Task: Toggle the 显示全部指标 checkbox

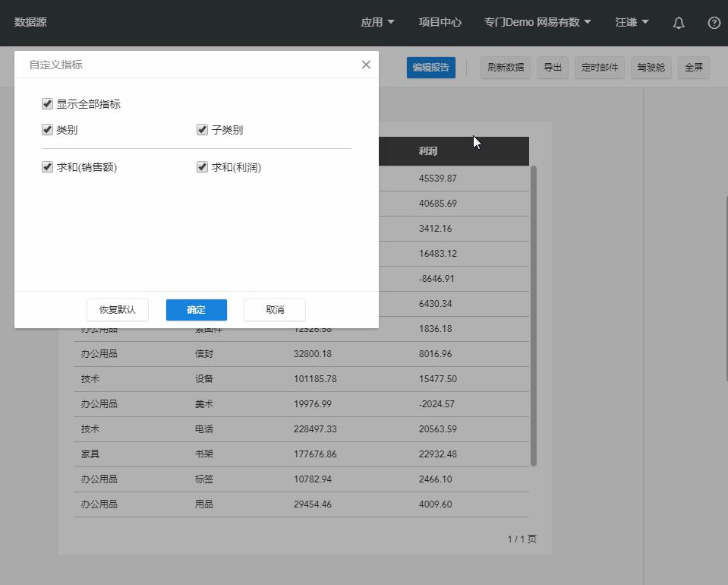Action: [x=48, y=104]
